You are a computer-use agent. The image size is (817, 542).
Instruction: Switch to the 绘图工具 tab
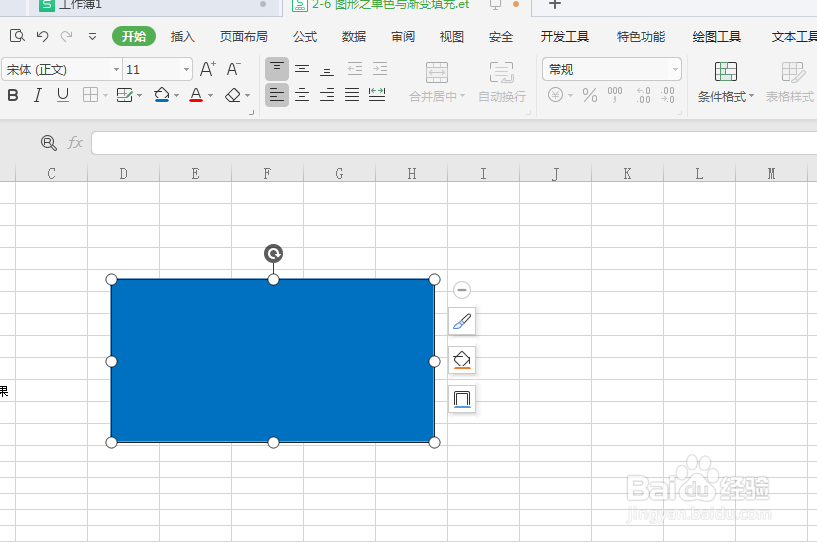pos(716,36)
